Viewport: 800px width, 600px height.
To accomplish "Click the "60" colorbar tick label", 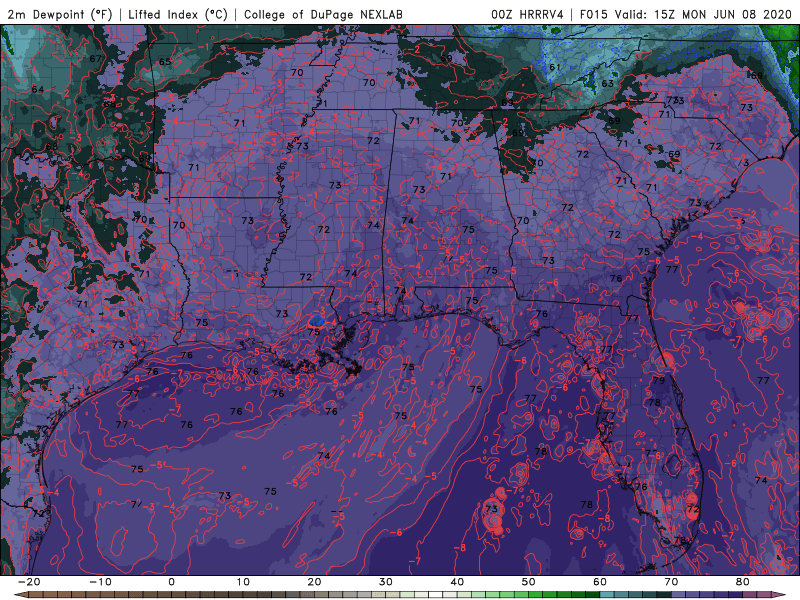I will click(600, 582).
